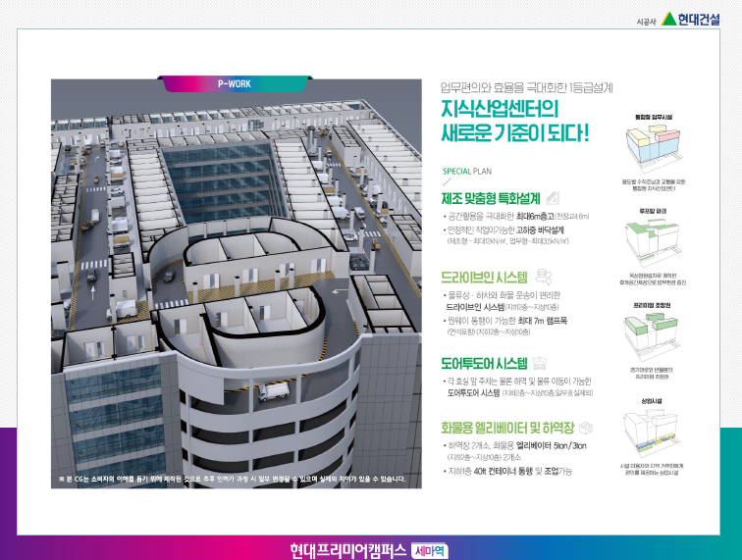The image size is (742, 560).
Task: Click the 드라이브인 시스템 heading
Action: [x=484, y=278]
